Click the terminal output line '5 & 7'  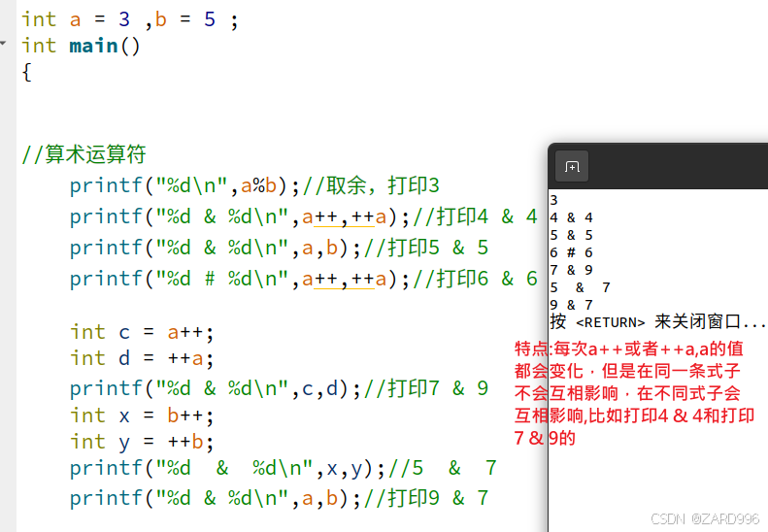[x=580, y=287]
